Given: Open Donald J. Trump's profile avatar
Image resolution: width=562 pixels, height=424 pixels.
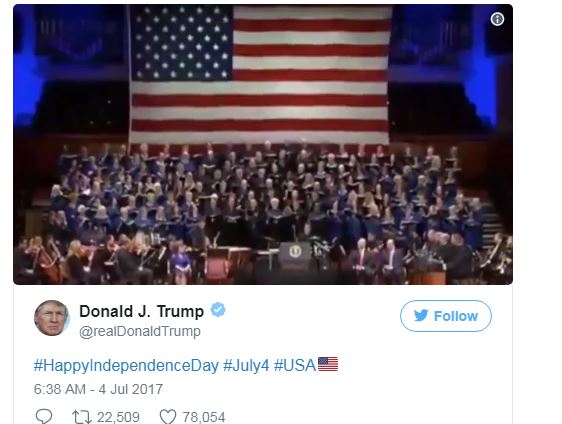Looking at the screenshot, I should click(52, 318).
